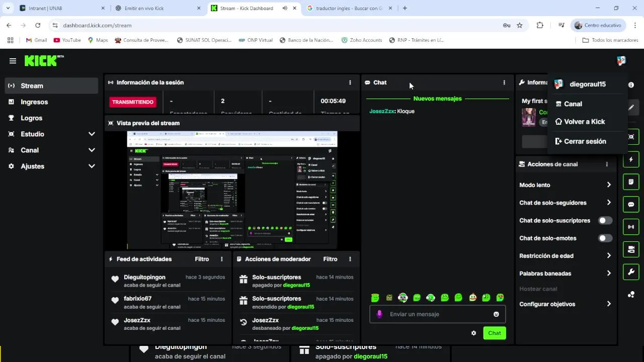Screen dimensions: 644x362
Task: Open the emoji picker smiley in the message box
Action: (496, 314)
